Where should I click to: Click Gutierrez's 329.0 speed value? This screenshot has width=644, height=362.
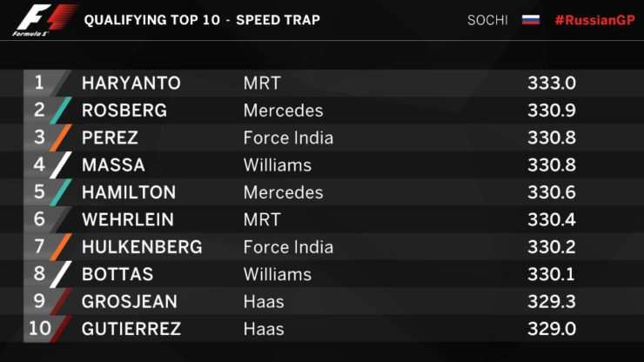click(552, 329)
